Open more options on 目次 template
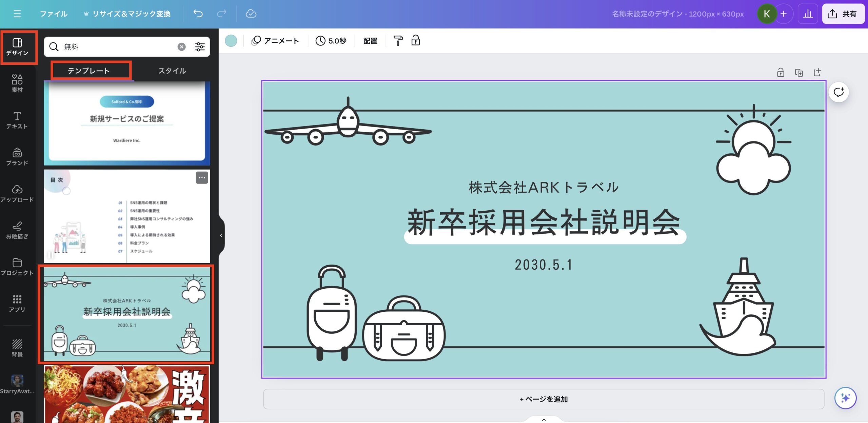868x423 pixels. pyautogui.click(x=202, y=178)
